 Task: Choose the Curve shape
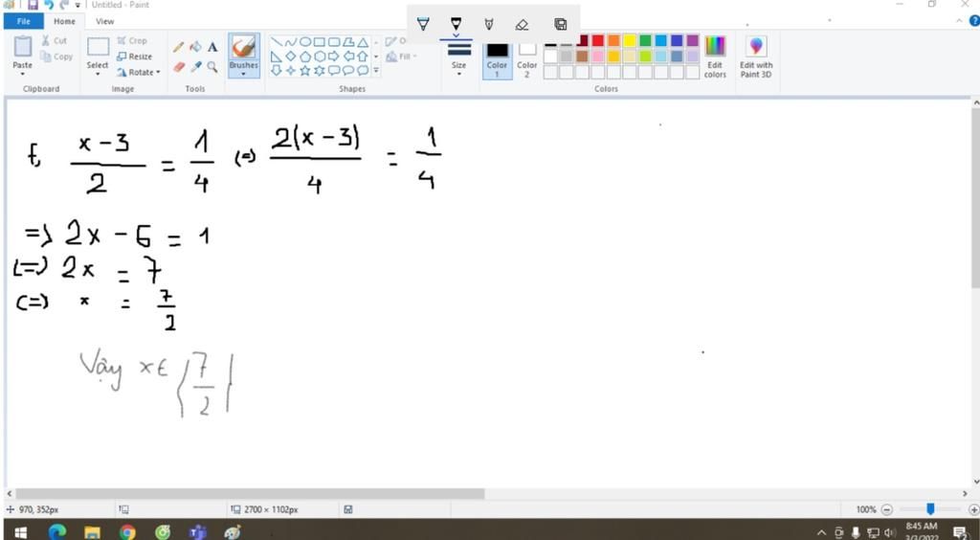point(291,42)
